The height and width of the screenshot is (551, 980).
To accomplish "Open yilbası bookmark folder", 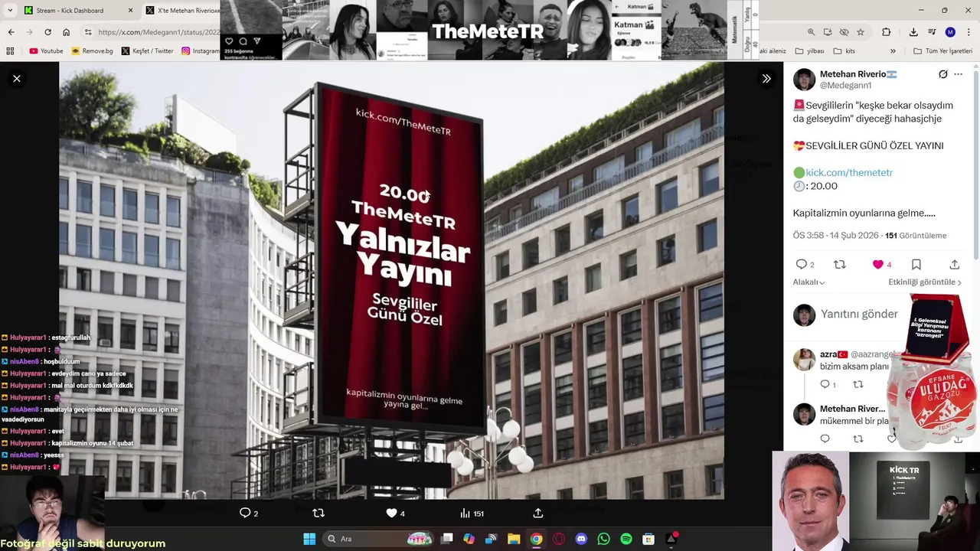I will [x=809, y=51].
